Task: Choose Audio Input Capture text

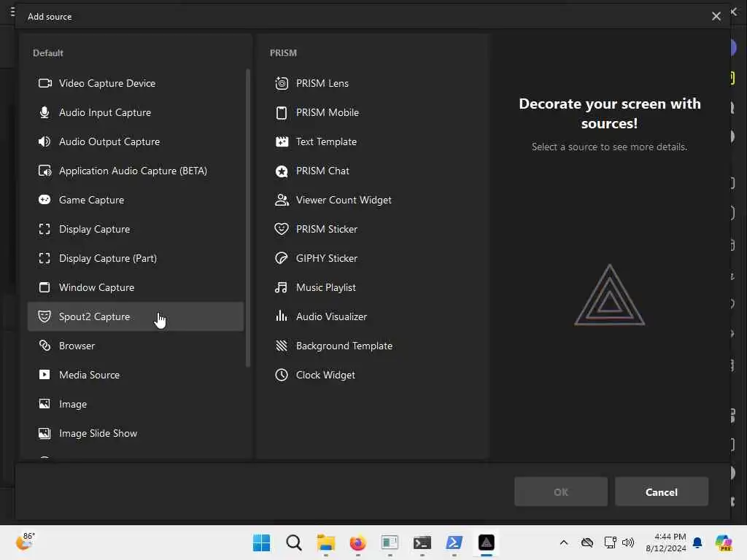Action: click(105, 112)
